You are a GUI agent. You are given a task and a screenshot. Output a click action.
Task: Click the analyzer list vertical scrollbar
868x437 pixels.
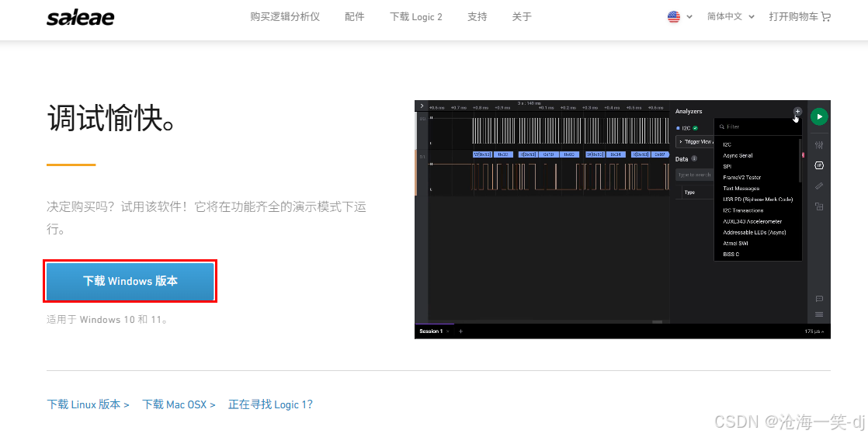[x=800, y=161]
